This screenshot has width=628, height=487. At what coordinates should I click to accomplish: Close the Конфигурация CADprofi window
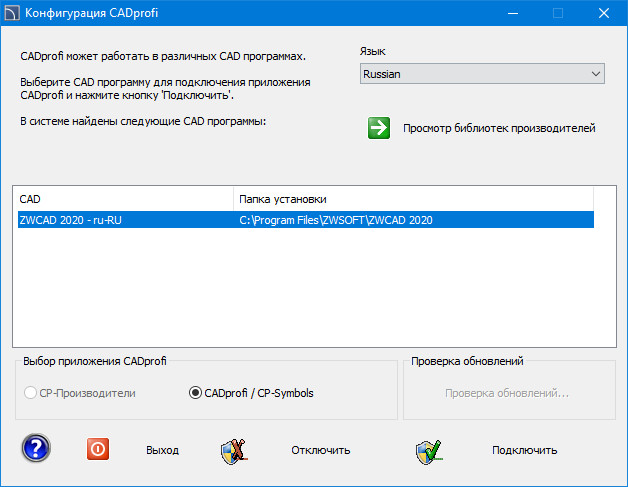click(x=603, y=14)
